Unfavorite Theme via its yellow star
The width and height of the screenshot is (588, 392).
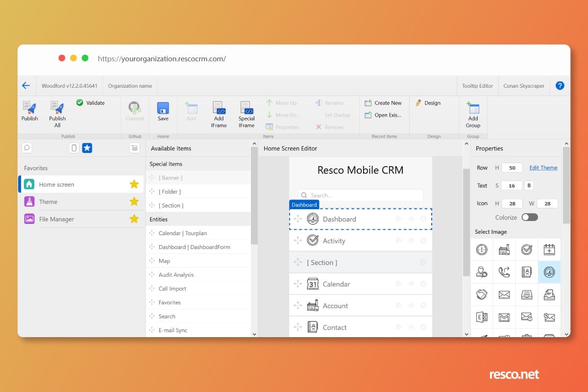coord(134,201)
